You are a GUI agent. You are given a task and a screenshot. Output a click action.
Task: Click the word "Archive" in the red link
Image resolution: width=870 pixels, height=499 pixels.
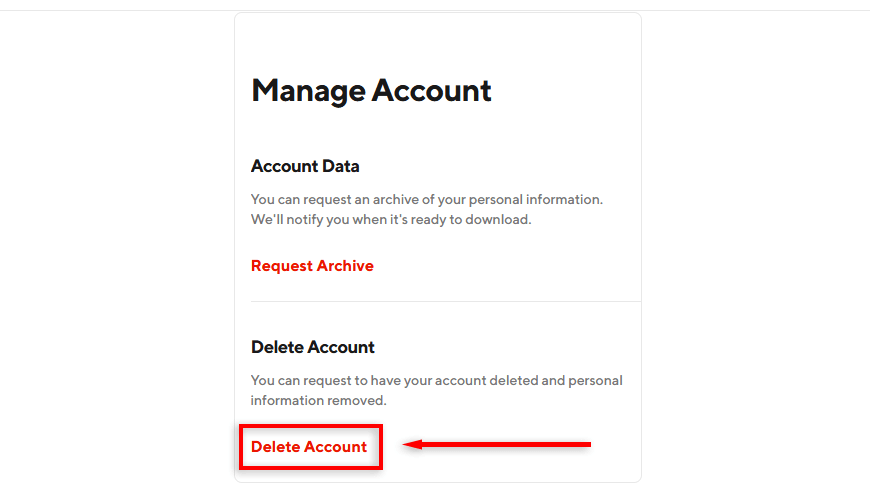pyautogui.click(x=345, y=266)
